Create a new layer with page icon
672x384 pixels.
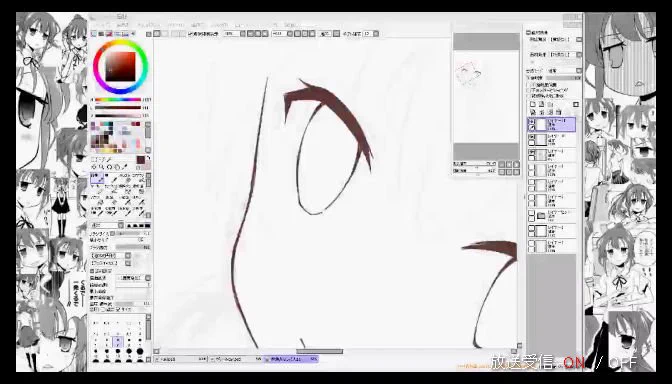(x=533, y=104)
